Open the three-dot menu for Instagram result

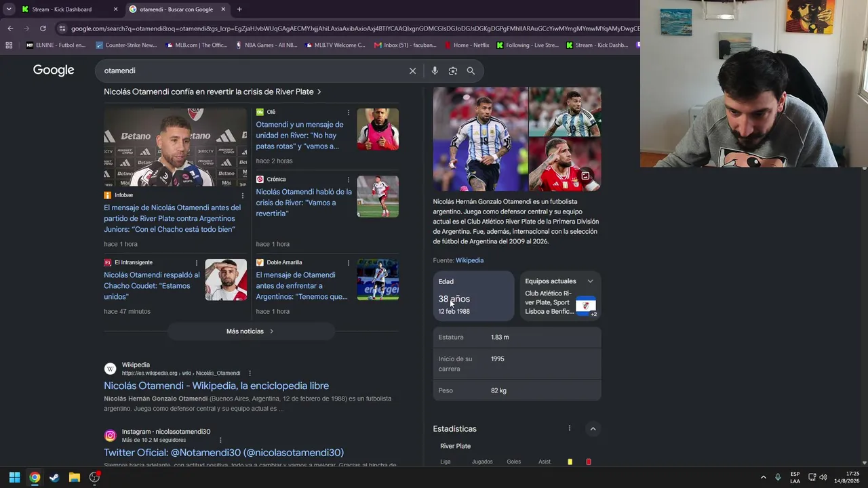220,440
